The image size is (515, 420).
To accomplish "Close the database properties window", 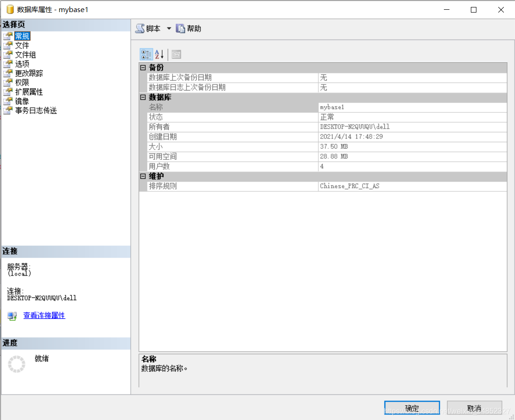I will pyautogui.click(x=501, y=9).
